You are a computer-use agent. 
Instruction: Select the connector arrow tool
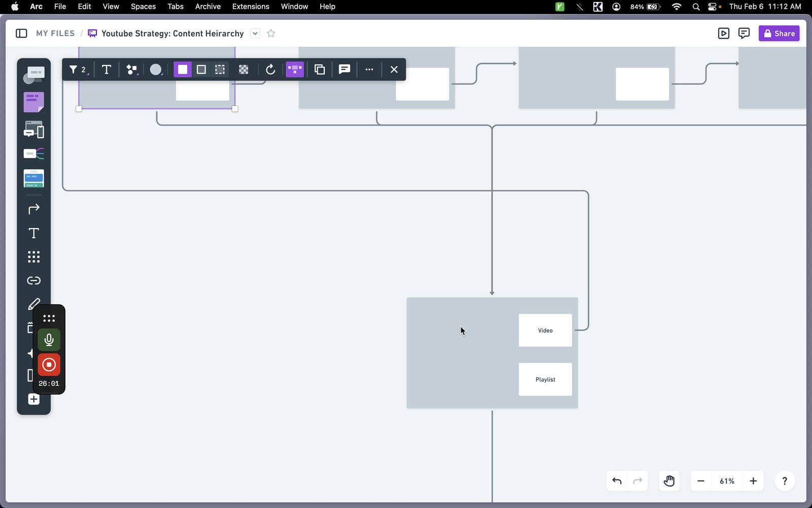click(34, 209)
